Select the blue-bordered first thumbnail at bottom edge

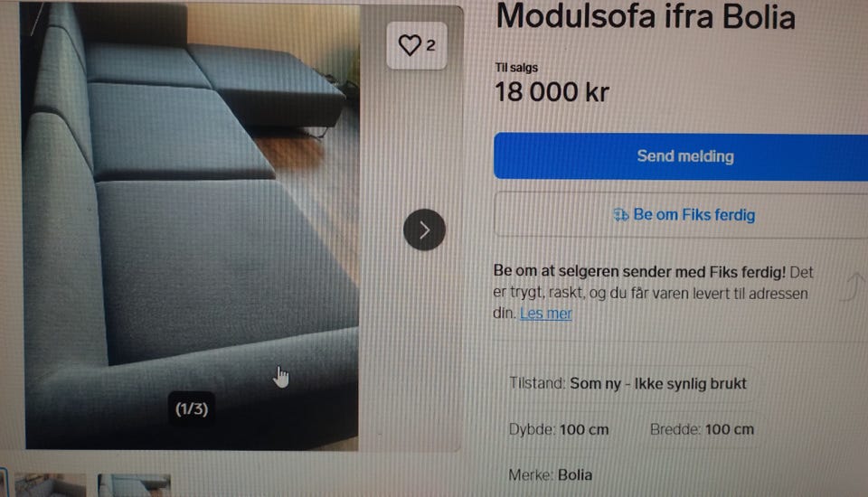[4, 483]
